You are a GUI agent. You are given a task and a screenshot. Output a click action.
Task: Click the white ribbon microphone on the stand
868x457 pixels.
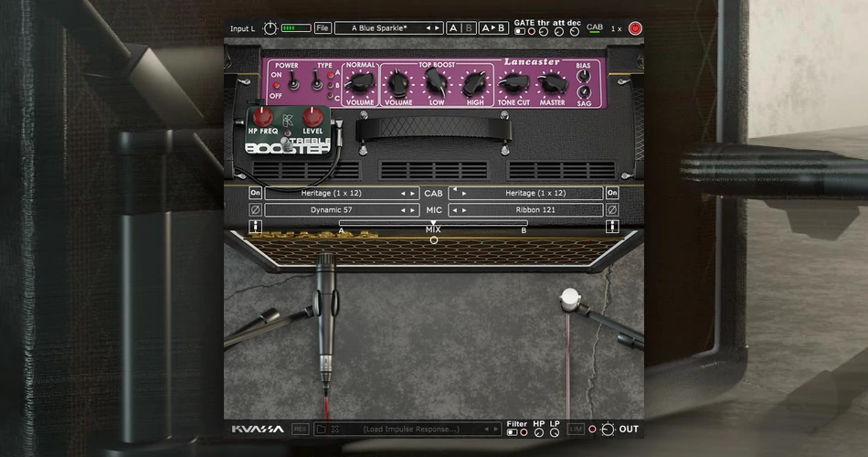(x=569, y=299)
